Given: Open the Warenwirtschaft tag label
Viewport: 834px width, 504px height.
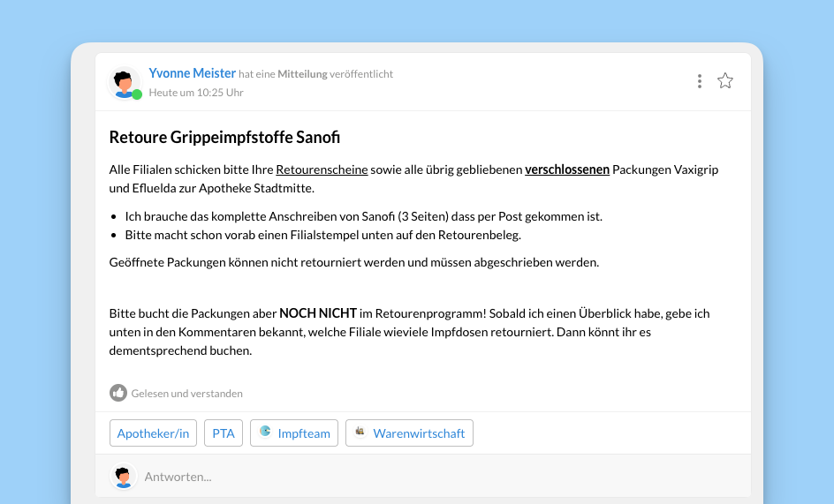Looking at the screenshot, I should [419, 433].
